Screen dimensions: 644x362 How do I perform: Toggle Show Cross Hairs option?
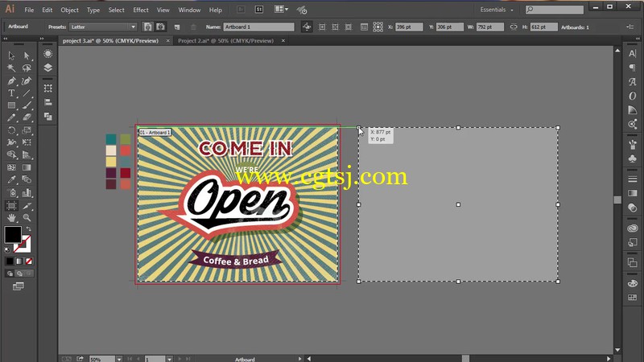point(335,27)
